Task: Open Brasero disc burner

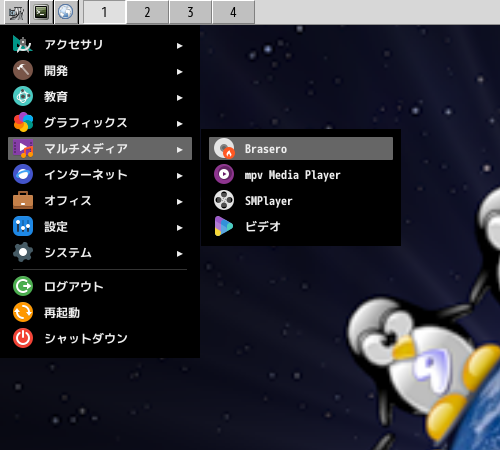Action: pos(301,149)
